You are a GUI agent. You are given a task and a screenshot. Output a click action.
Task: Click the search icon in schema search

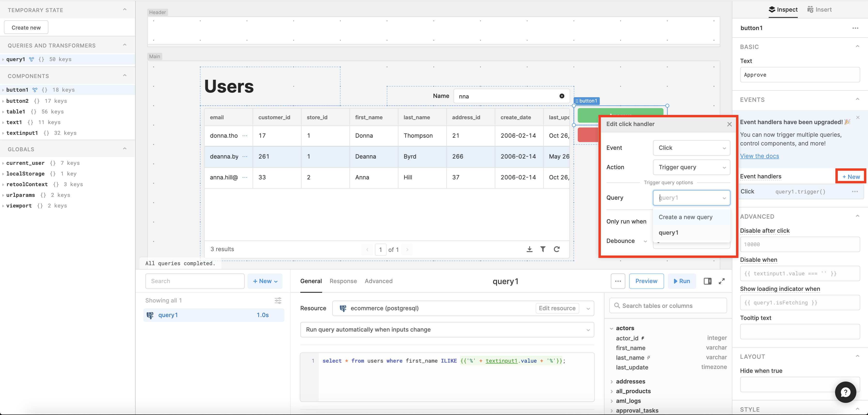617,305
